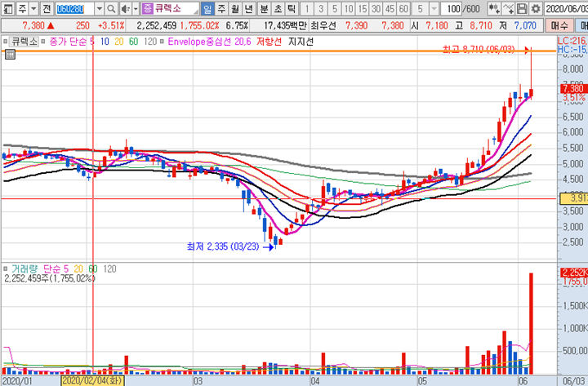Click the 저항선 resistance line label
Image resolution: width=588 pixels, height=386 pixels.
(x=269, y=42)
